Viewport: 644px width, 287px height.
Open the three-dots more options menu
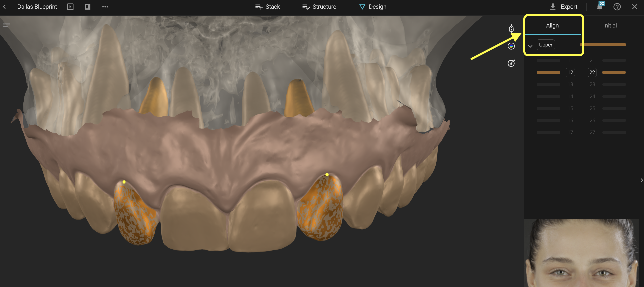coord(105,7)
